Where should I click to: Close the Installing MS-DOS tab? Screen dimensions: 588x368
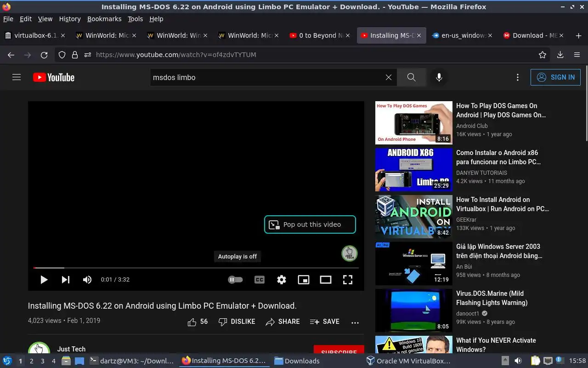(x=418, y=35)
